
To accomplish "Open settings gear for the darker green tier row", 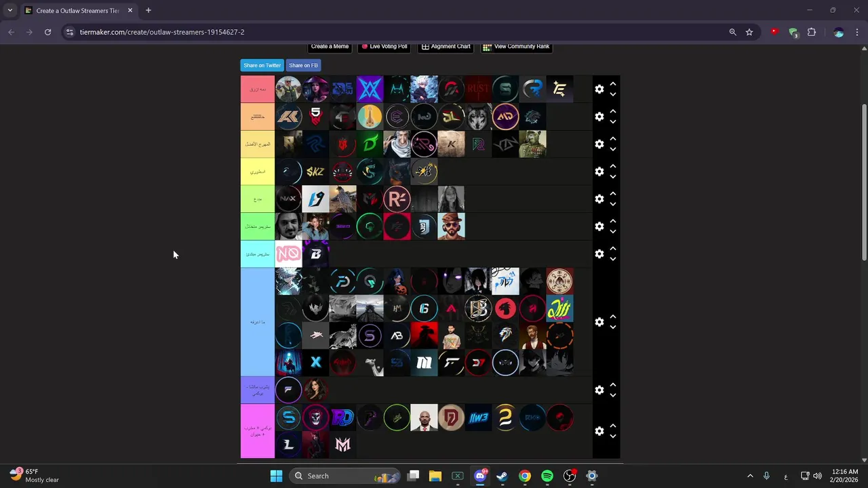I will (599, 226).
